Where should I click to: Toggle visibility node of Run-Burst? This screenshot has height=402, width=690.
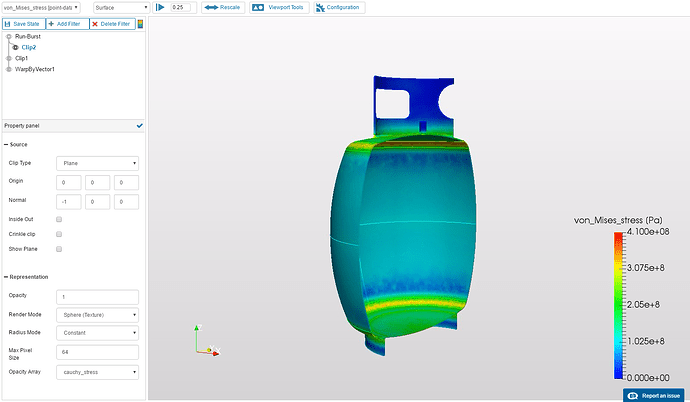pyautogui.click(x=9, y=37)
